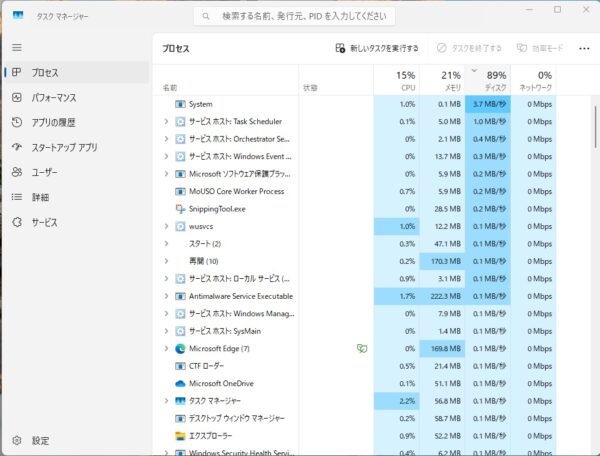Click the Task Scheduler service gear icon

tap(180, 122)
